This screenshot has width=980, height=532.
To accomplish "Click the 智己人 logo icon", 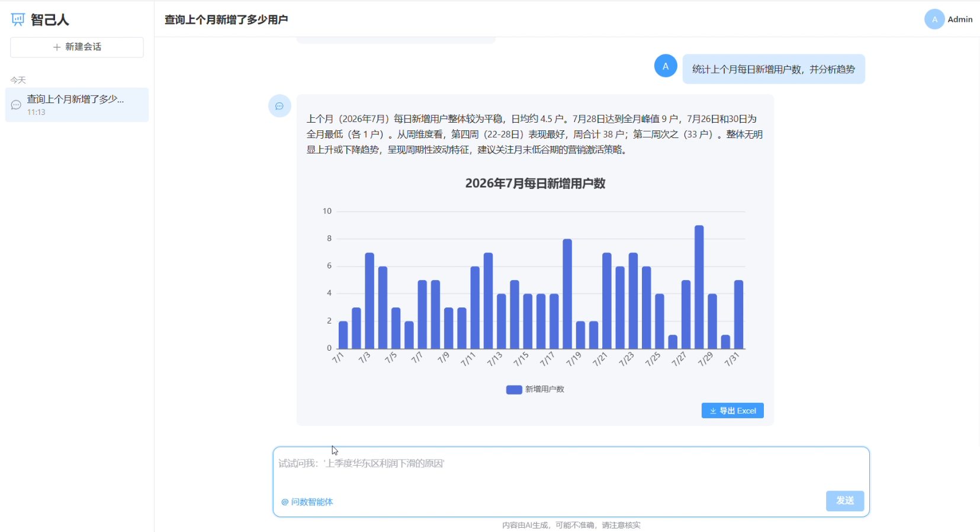I will [x=18, y=20].
